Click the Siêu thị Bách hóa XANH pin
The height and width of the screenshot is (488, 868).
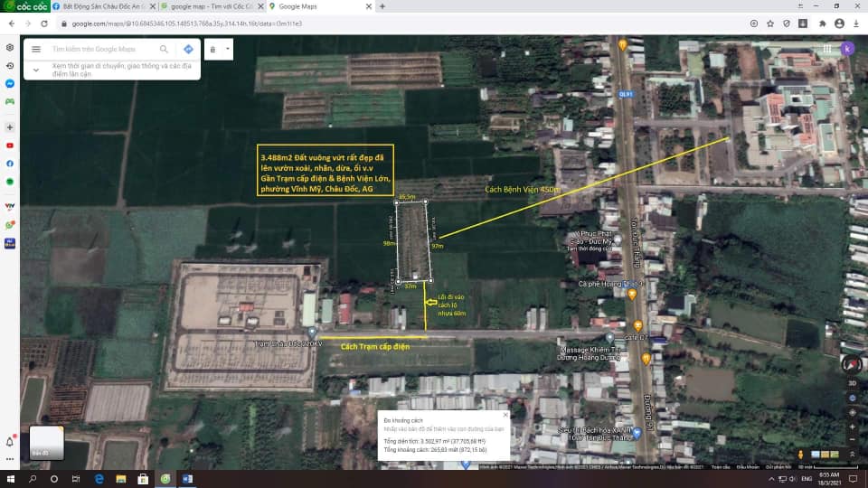(x=637, y=432)
